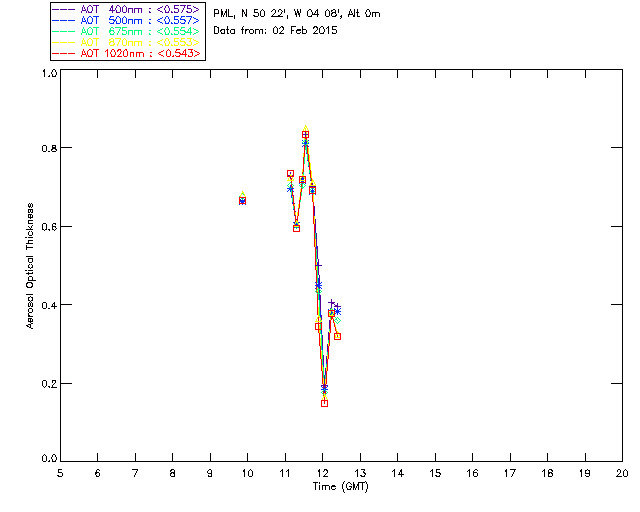This screenshot has width=640, height=512.
Task: Click the x-axis tick label 12
Action: pyautogui.click(x=322, y=473)
